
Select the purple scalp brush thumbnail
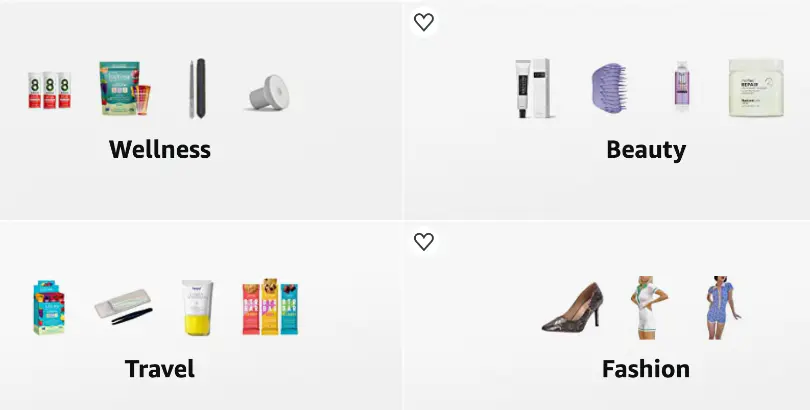click(x=609, y=88)
